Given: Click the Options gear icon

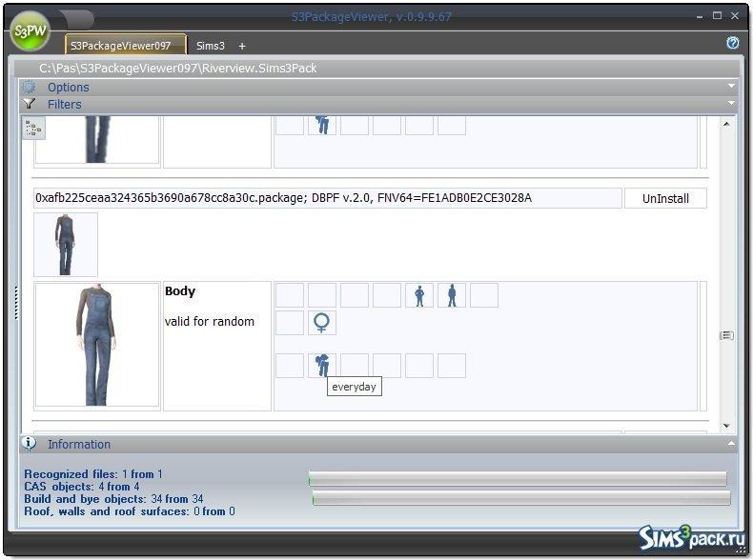Looking at the screenshot, I should tap(30, 88).
